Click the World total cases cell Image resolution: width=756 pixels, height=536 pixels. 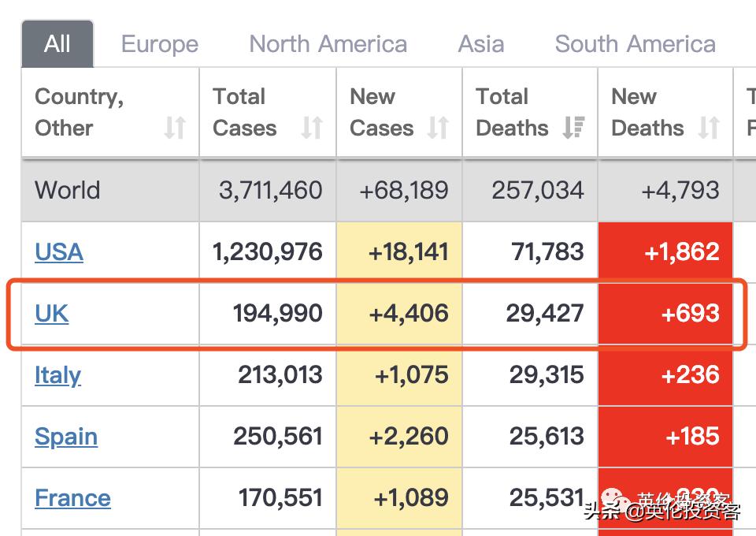click(x=270, y=190)
